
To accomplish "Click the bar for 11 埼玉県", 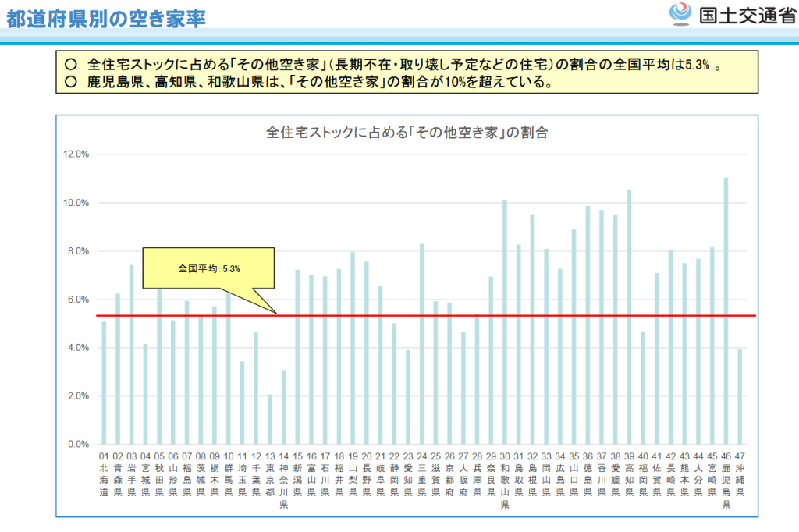I will [242, 403].
